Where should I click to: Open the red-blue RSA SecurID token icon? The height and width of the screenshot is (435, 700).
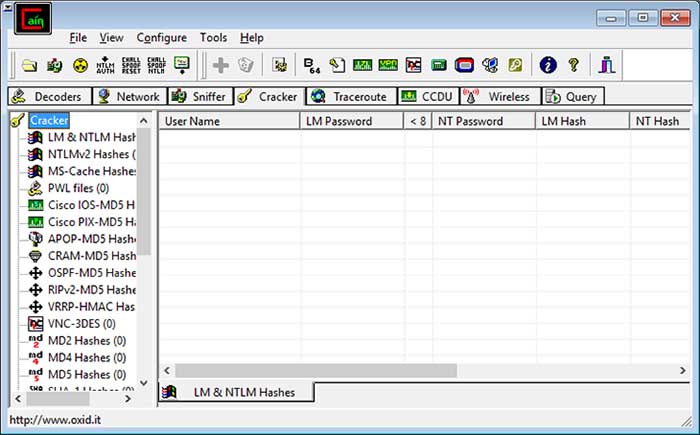coord(464,66)
